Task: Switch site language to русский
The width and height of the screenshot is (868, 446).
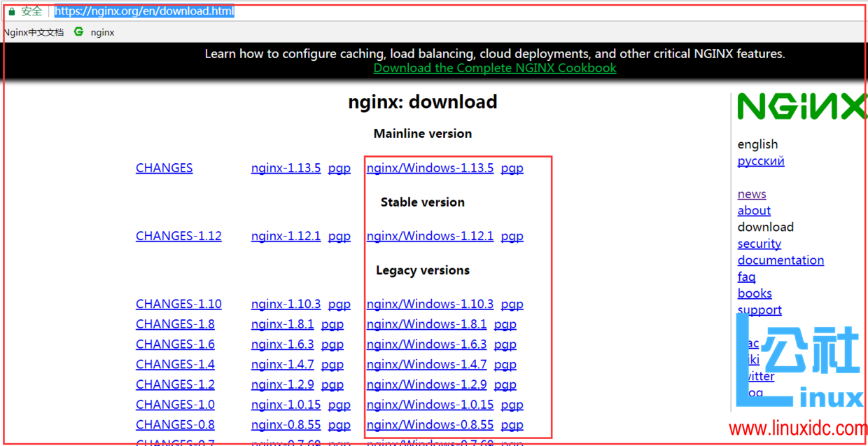Action: point(761,161)
